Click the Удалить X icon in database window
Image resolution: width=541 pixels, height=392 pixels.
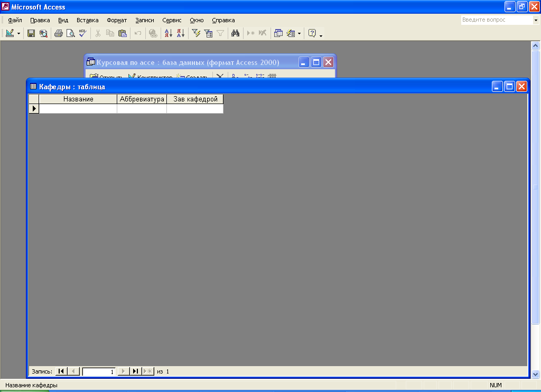pyautogui.click(x=220, y=76)
